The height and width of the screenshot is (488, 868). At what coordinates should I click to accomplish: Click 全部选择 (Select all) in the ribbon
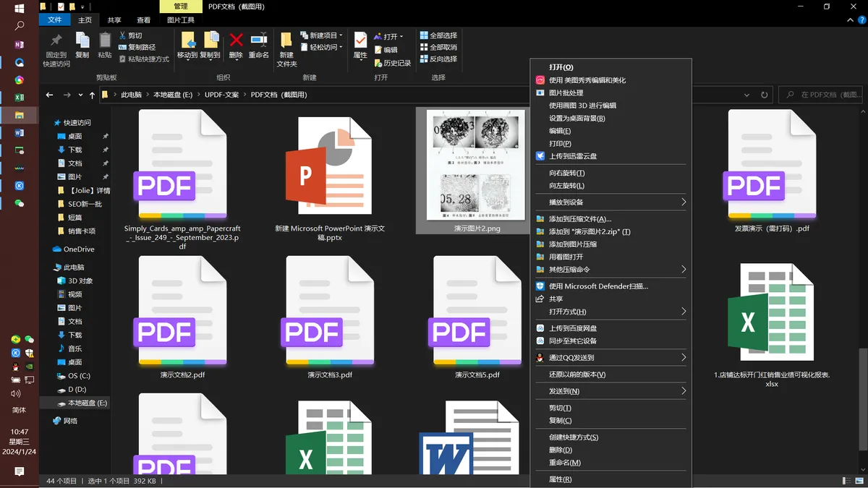[438, 35]
